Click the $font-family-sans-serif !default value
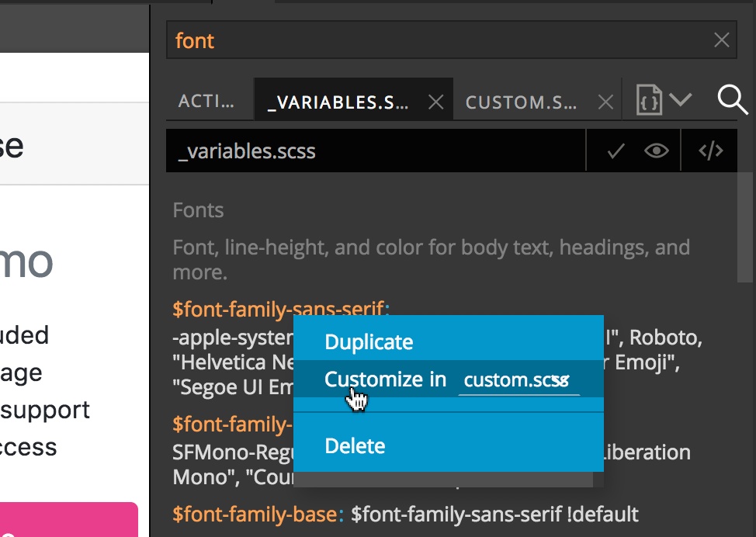 click(494, 514)
